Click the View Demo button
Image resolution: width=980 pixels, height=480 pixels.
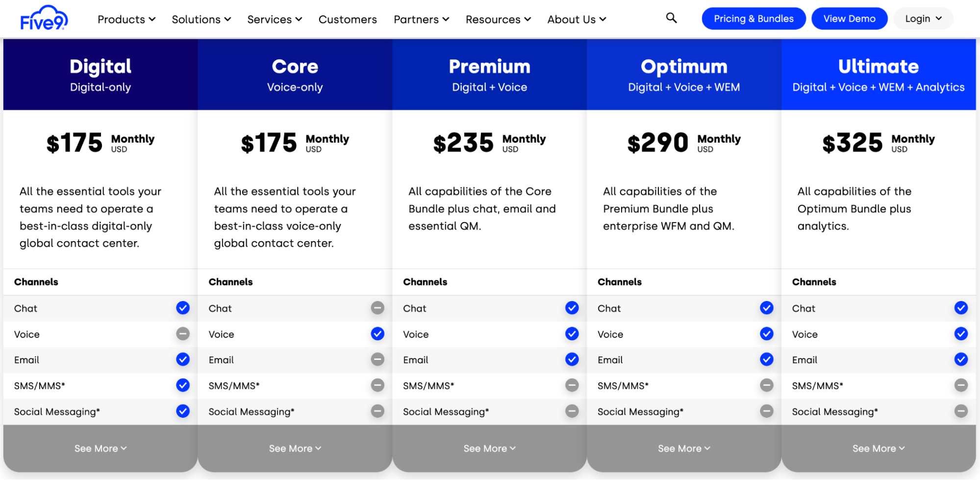pos(849,19)
